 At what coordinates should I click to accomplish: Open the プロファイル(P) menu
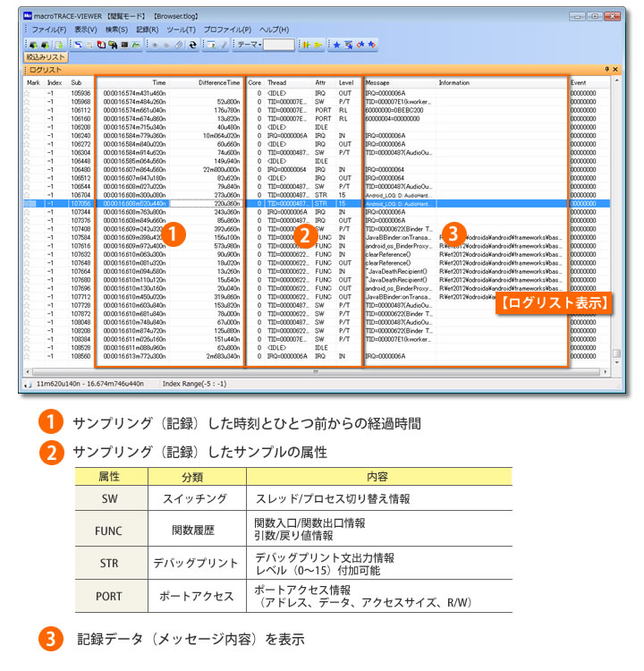(227, 30)
